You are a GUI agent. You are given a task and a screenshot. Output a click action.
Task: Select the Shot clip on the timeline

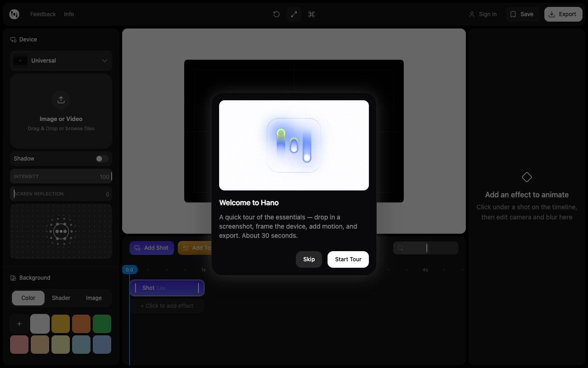click(167, 288)
